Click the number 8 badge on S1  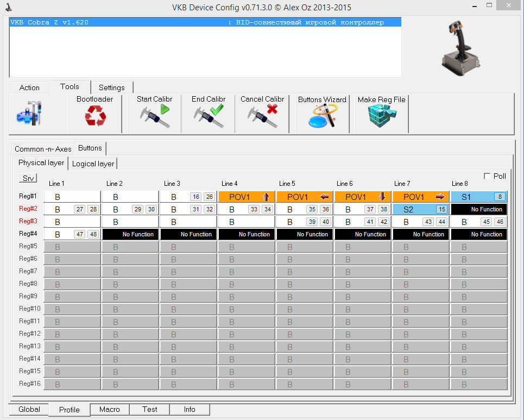pos(500,197)
